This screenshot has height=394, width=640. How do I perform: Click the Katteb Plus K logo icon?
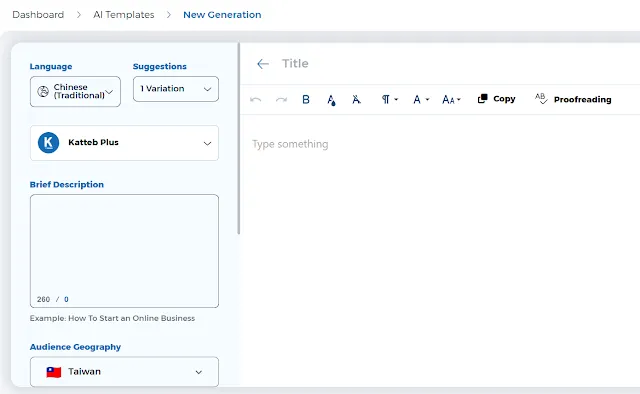[49, 142]
